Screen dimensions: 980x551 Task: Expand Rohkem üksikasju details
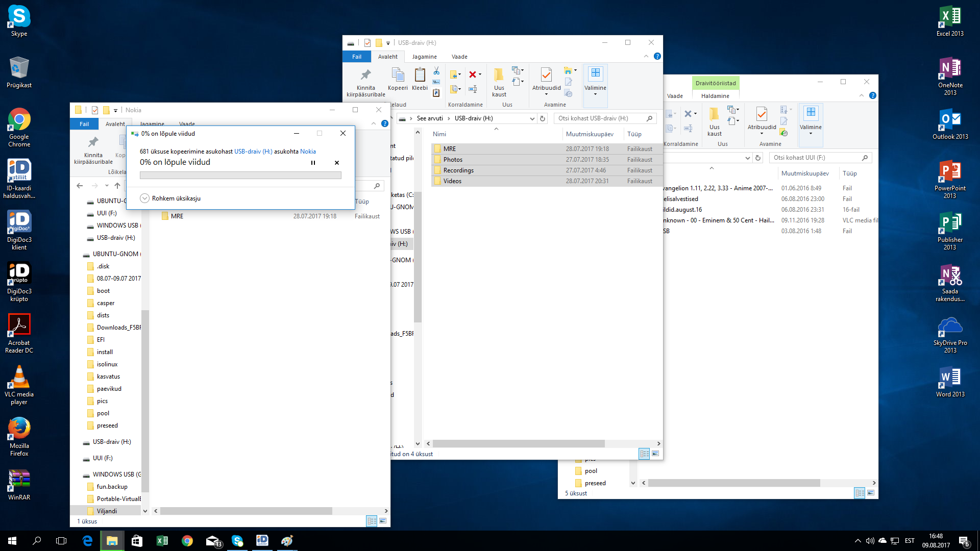pos(145,198)
